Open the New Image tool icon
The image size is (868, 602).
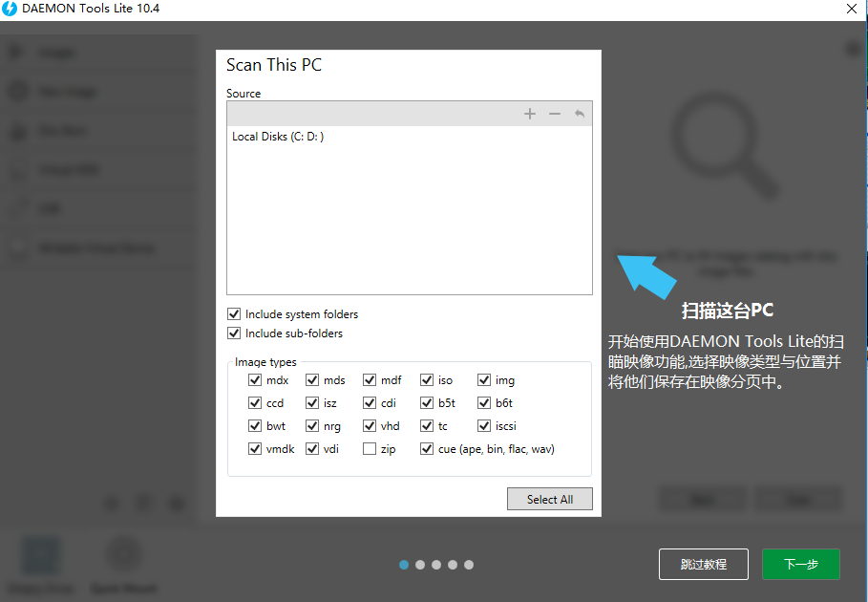click(21, 91)
